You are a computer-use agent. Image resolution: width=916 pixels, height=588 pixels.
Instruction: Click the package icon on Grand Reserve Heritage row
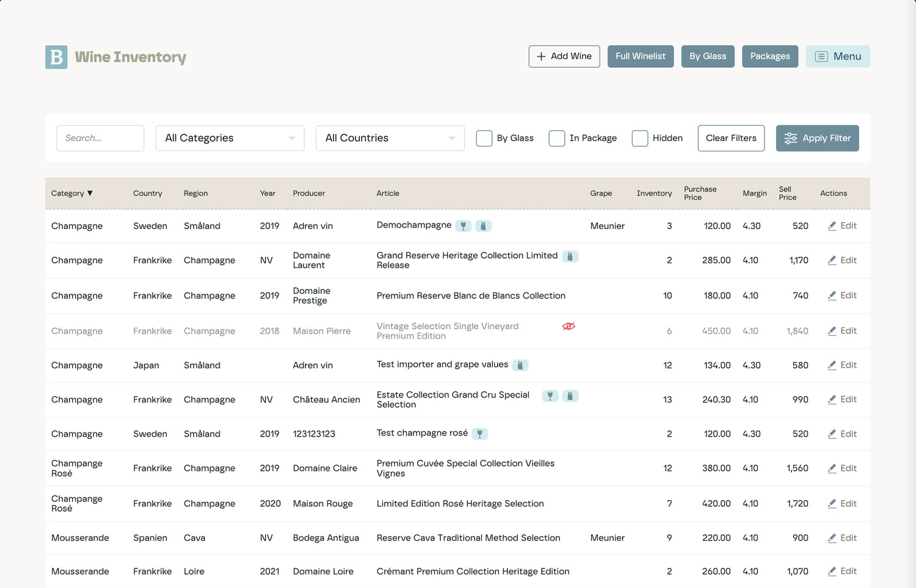click(x=570, y=256)
